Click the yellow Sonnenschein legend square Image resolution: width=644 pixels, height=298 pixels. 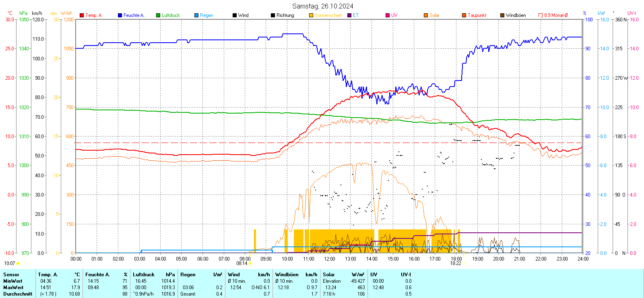pyautogui.click(x=311, y=15)
